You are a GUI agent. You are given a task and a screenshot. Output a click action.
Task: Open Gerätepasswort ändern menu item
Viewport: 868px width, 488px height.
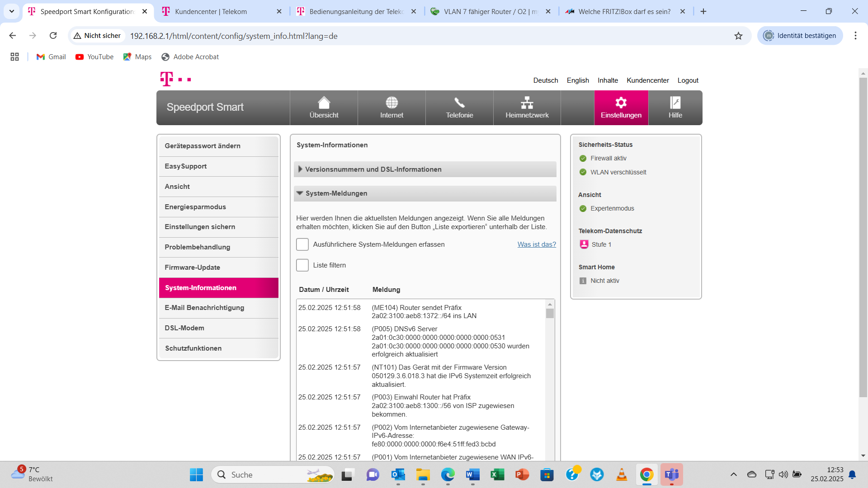[x=219, y=146]
